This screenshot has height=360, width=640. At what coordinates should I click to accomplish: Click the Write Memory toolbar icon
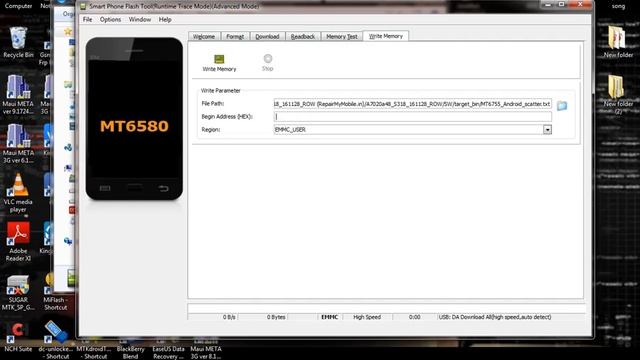click(x=219, y=63)
